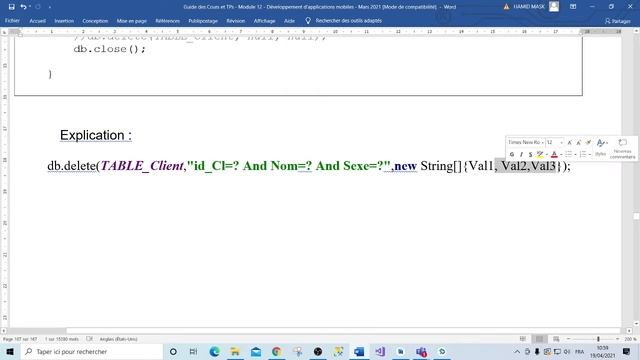640x360 pixels.
Task: Click the bullet list icon in mini toolbar
Action: 568,154
